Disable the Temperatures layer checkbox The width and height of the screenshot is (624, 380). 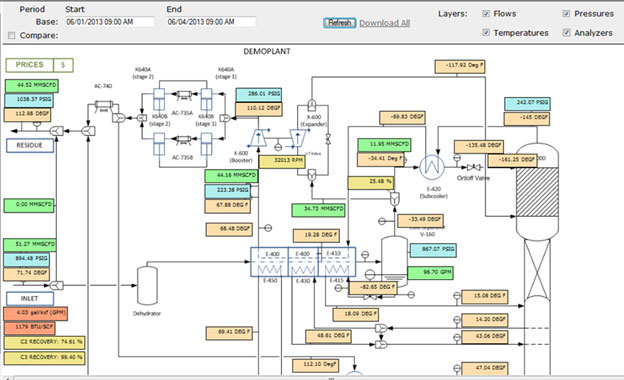pos(486,33)
